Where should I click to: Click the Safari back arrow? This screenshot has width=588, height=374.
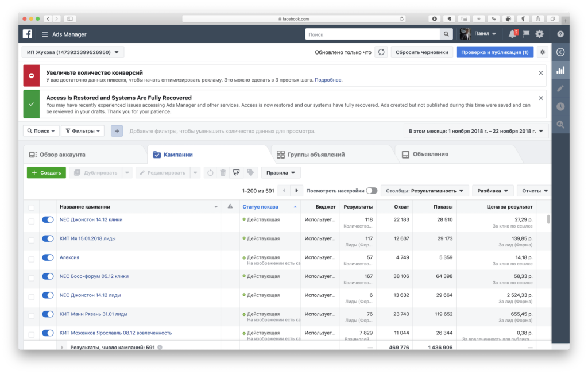coord(48,18)
